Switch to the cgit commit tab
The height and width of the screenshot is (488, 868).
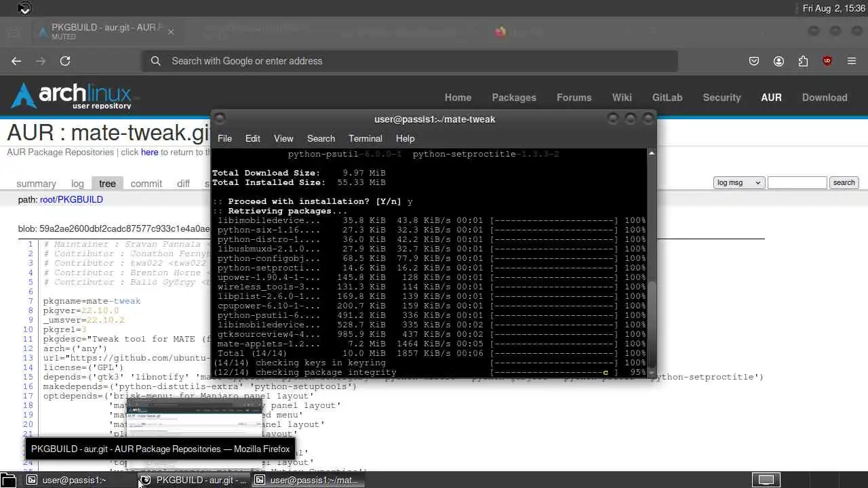[146, 183]
